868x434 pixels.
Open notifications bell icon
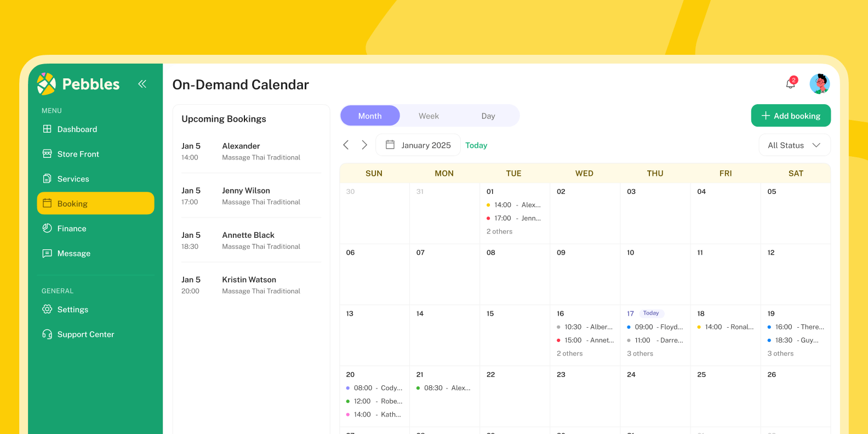pos(790,83)
